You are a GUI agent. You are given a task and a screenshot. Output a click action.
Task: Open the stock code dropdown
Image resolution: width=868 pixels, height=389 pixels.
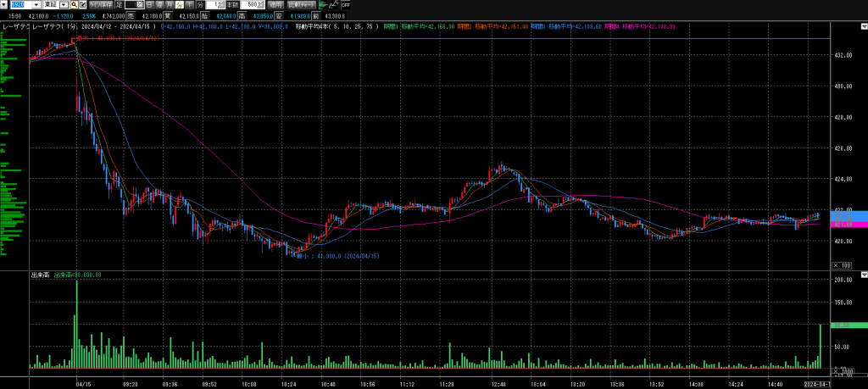(x=36, y=5)
